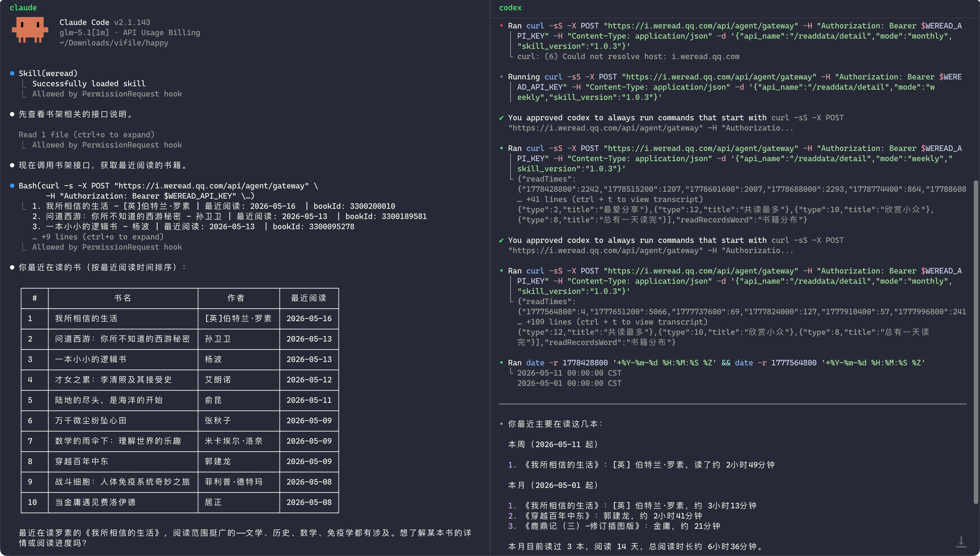980x556 pixels.
Task: Click the output '2026-05-11 00:00:00 CST'
Action: (569, 373)
